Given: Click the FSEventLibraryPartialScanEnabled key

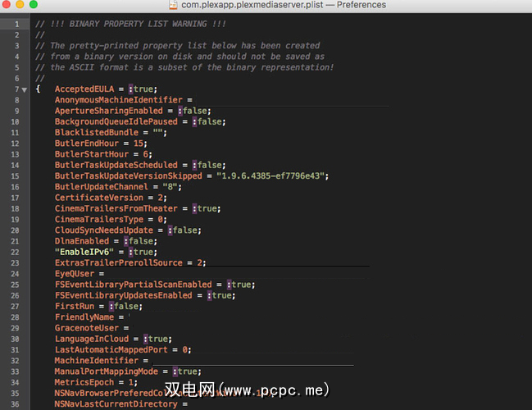Looking at the screenshot, I should (134, 285).
